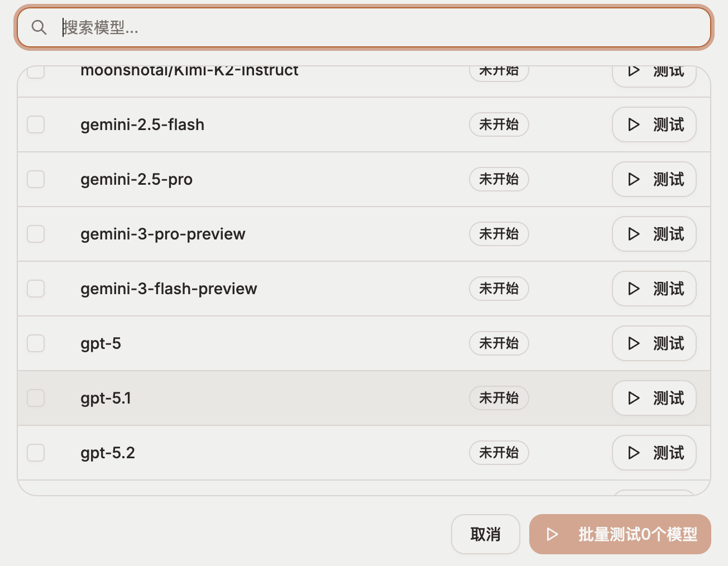Enable the gpt-5 row checkbox
Viewport: 728px width, 566px height.
(36, 343)
